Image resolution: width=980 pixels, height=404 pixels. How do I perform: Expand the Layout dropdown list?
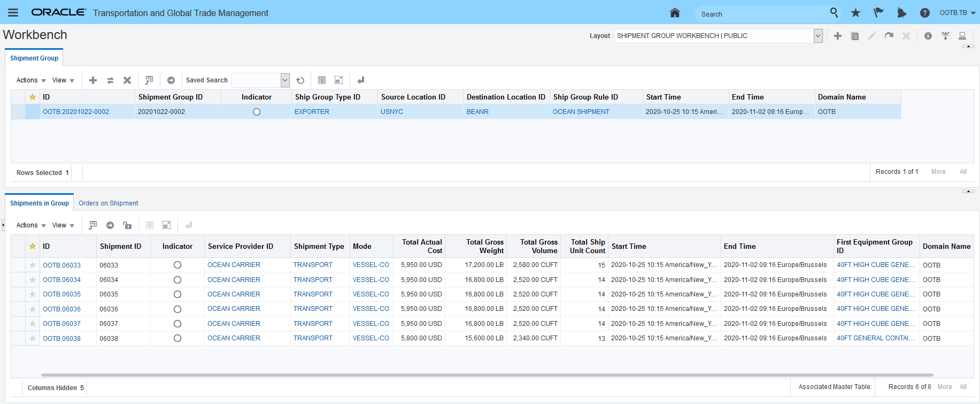(818, 36)
